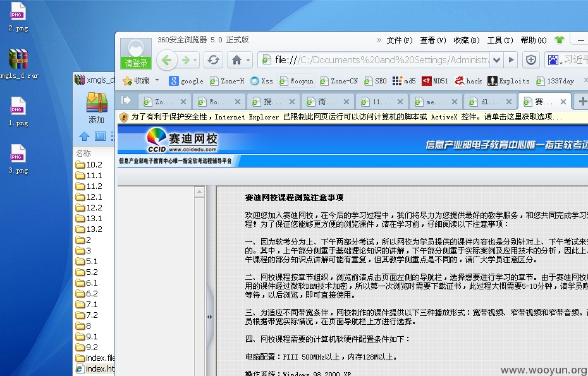Reload the page with refresh icon
Image resolution: width=588 pixels, height=376 pixels.
pyautogui.click(x=213, y=60)
